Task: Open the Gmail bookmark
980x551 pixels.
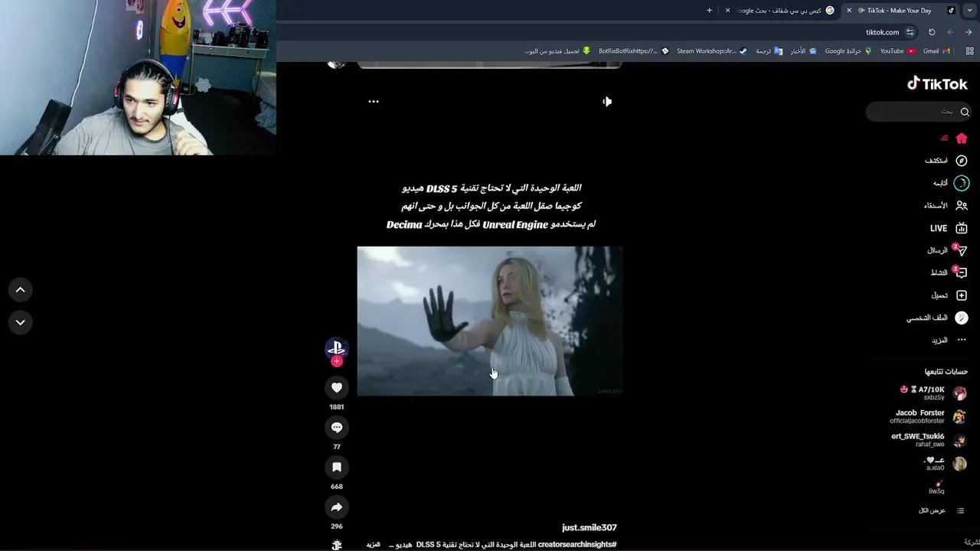Action: coord(936,51)
